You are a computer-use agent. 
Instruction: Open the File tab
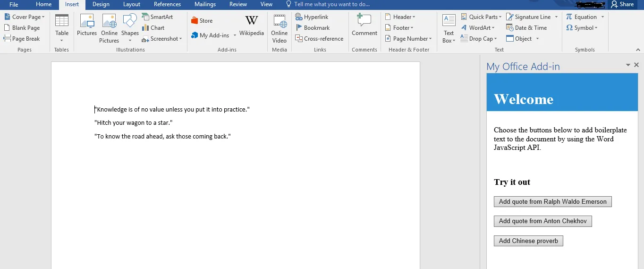(x=14, y=4)
